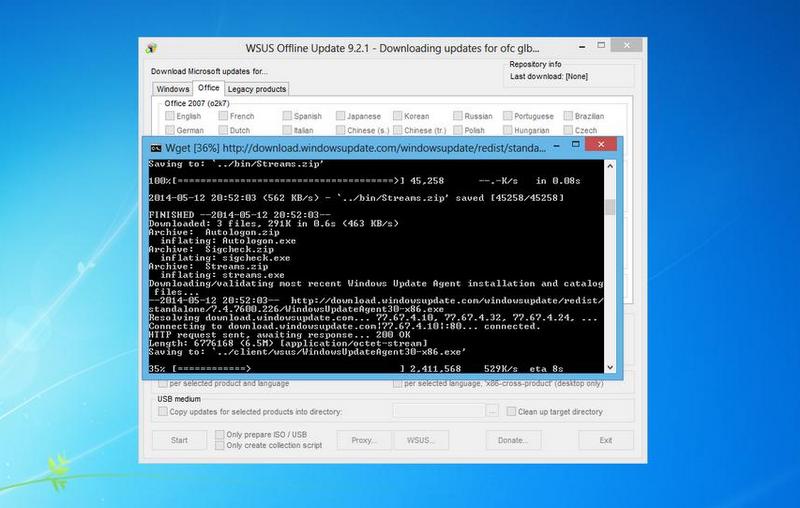Check the Chinese (tr.) option
This screenshot has width=800, height=508.
click(397, 130)
